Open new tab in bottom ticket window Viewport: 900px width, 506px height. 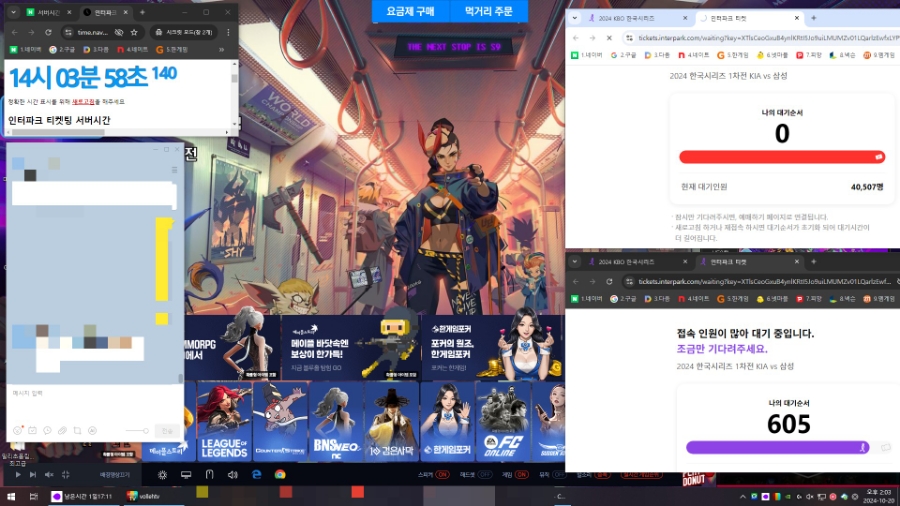(813, 262)
